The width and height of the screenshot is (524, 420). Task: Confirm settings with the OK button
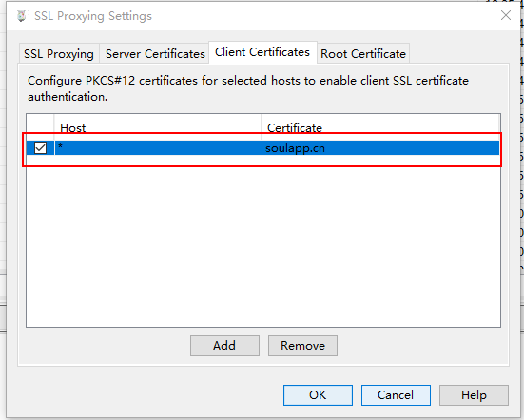click(318, 395)
